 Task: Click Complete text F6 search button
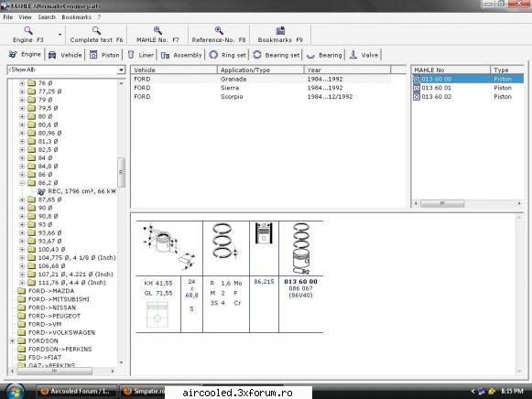point(96,34)
